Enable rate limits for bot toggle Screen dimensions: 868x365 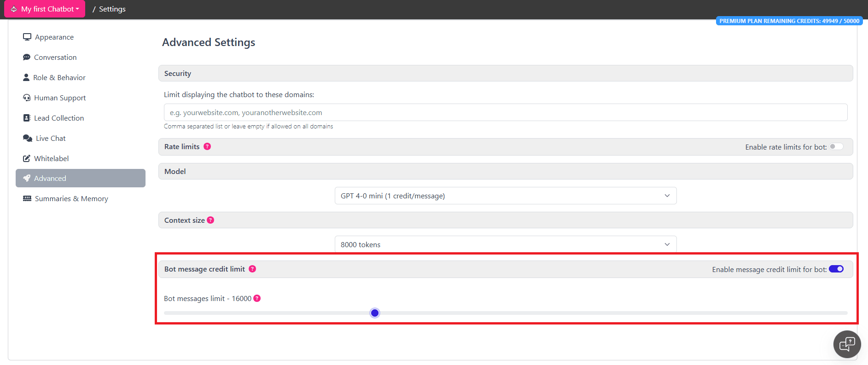coord(836,147)
